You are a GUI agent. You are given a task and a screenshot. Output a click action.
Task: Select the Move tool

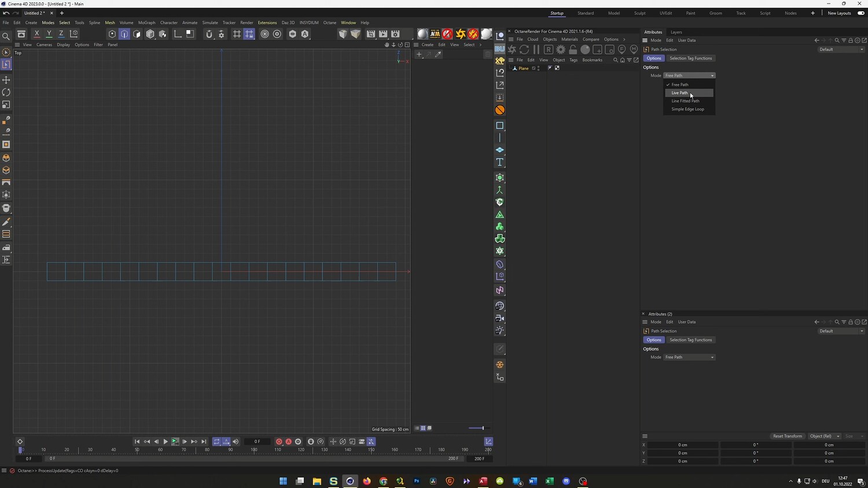pyautogui.click(x=6, y=80)
